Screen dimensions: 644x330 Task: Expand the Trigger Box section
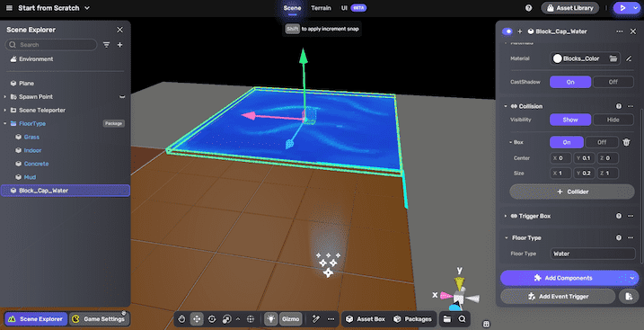[506, 216]
